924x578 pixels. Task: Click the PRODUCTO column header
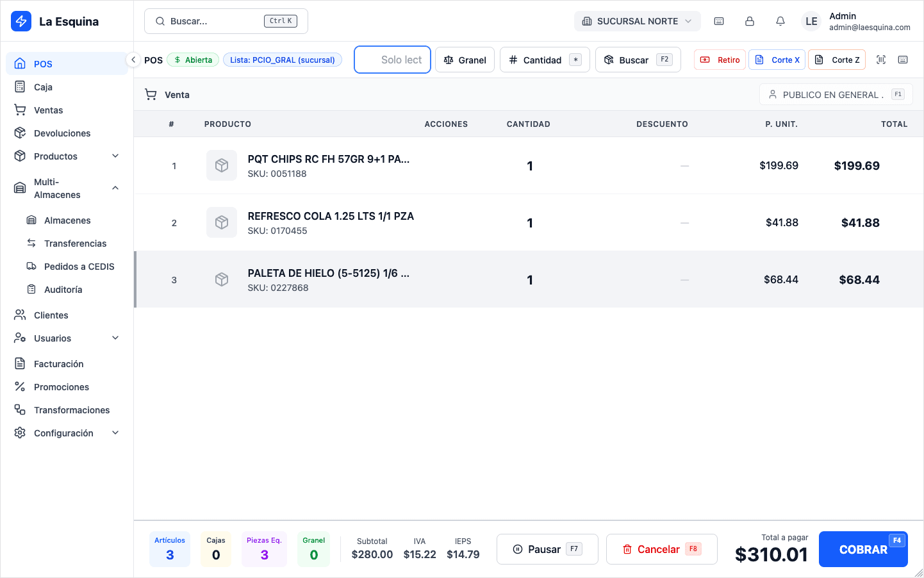(x=227, y=124)
